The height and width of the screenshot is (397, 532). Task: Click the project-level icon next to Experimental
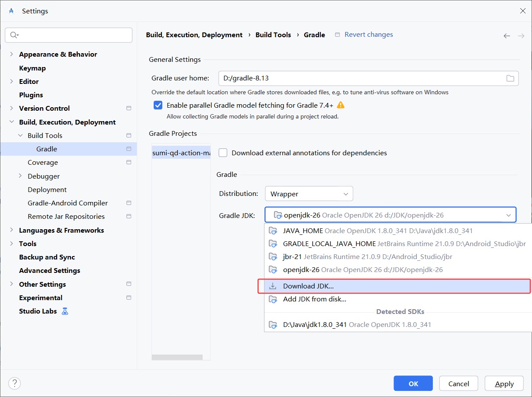[x=129, y=298]
